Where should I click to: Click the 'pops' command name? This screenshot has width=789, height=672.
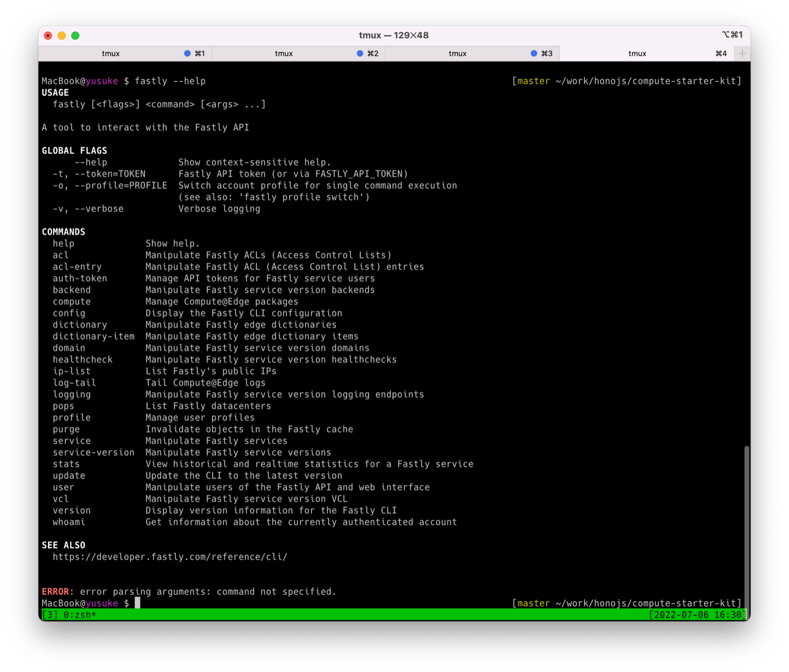point(64,406)
